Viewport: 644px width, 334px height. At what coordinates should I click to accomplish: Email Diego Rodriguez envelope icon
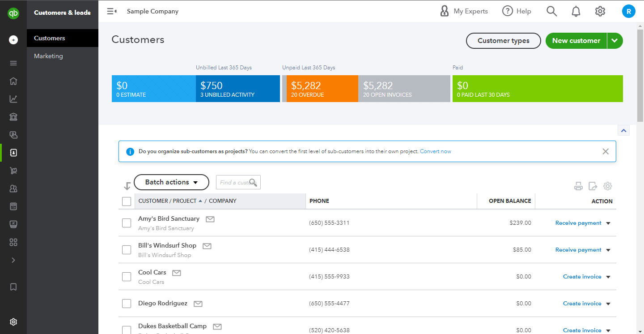coord(198,304)
